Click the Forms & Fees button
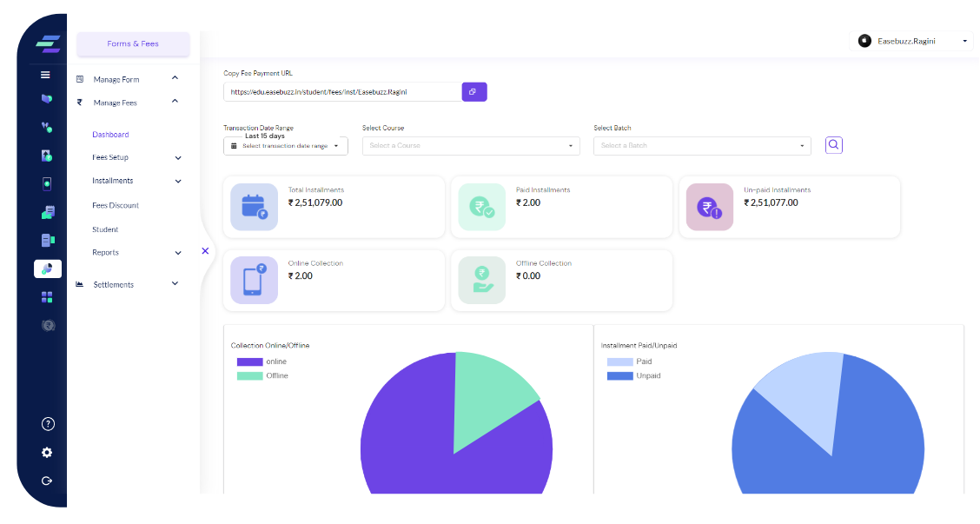 133,43
